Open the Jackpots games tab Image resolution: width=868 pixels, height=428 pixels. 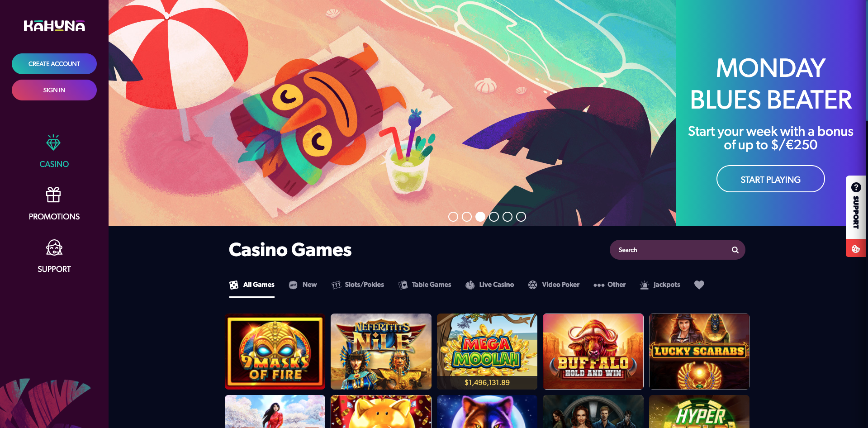pos(660,285)
